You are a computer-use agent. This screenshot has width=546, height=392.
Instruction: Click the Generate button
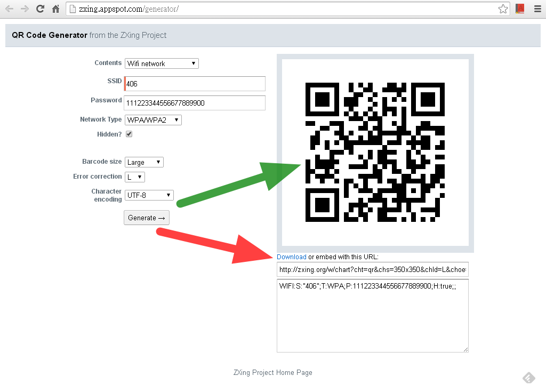tap(147, 218)
